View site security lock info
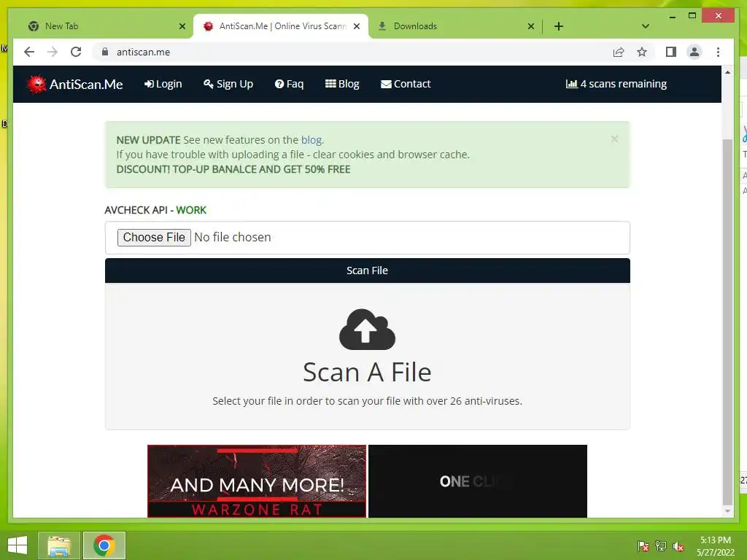 [x=105, y=52]
